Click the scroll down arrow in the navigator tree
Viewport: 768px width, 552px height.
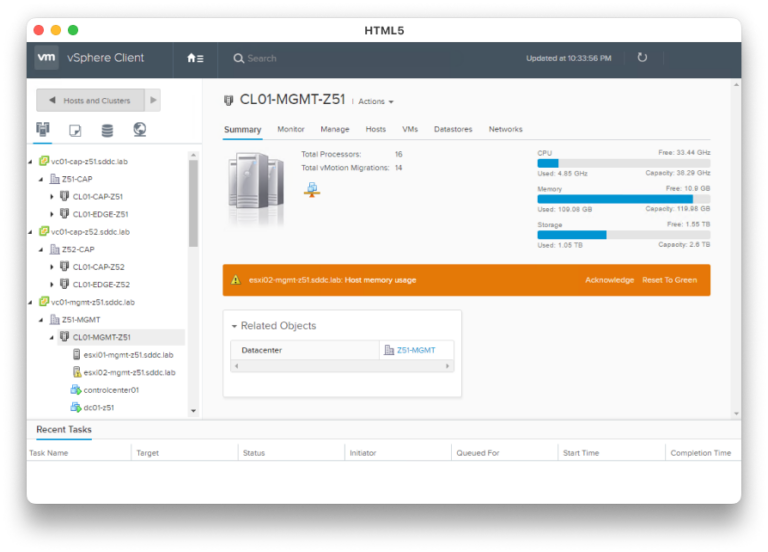[193, 411]
